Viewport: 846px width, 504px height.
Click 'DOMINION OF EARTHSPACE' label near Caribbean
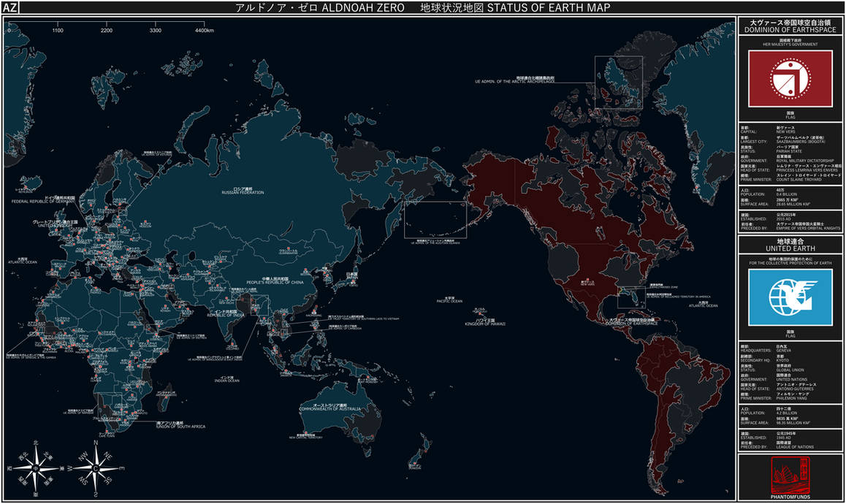(x=632, y=324)
